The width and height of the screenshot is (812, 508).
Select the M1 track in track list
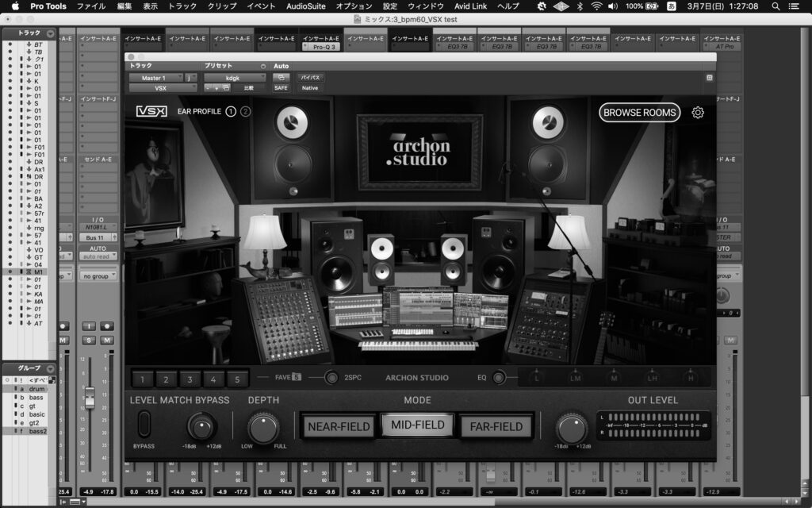click(x=29, y=272)
